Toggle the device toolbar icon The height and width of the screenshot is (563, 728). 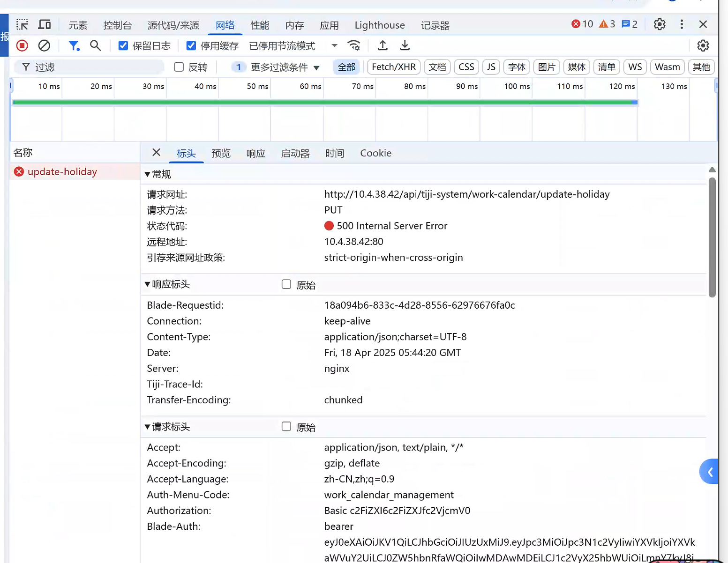pos(45,24)
